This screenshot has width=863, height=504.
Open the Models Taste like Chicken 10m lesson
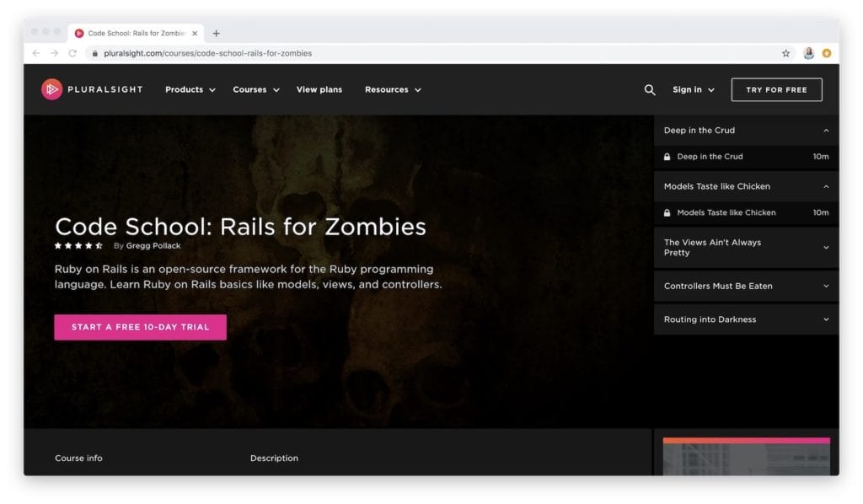coord(747,213)
